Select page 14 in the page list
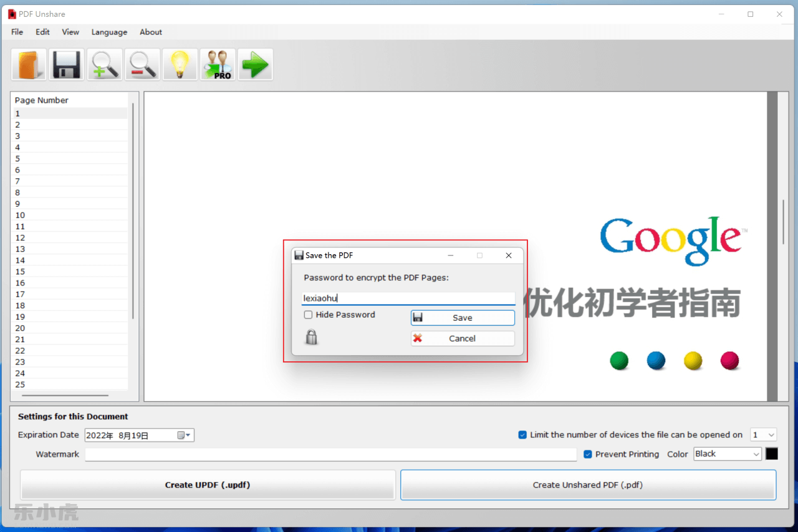 (70, 260)
